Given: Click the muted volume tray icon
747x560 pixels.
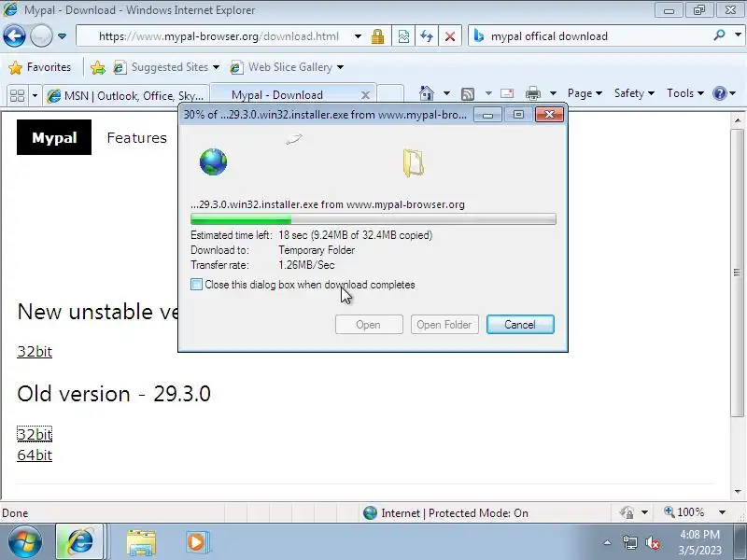Looking at the screenshot, I should pos(652,542).
